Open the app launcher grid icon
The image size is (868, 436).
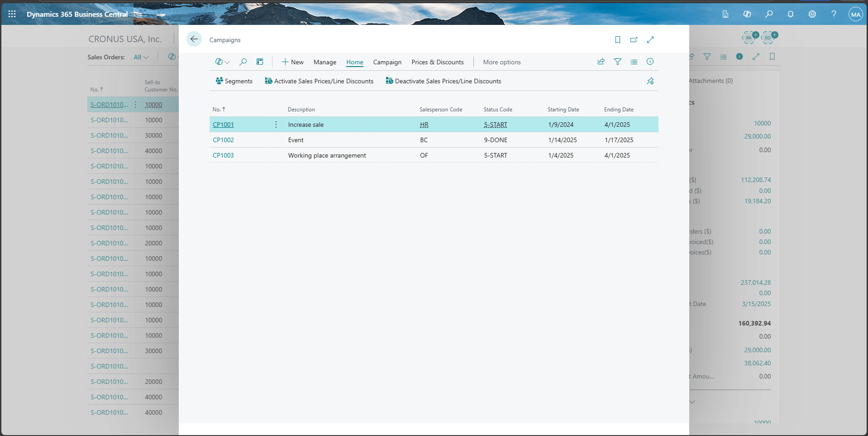12,14
